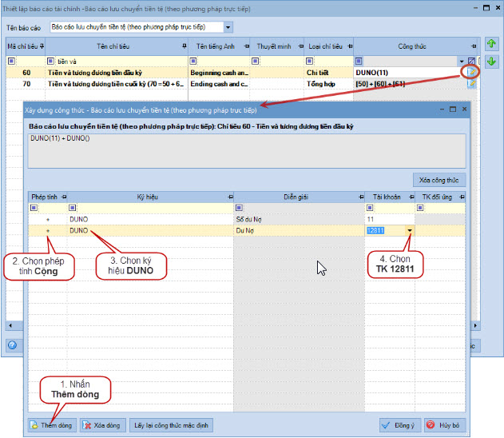Open filter operator icon under TK đối ứng
The height and width of the screenshot is (438, 504).
420,208
